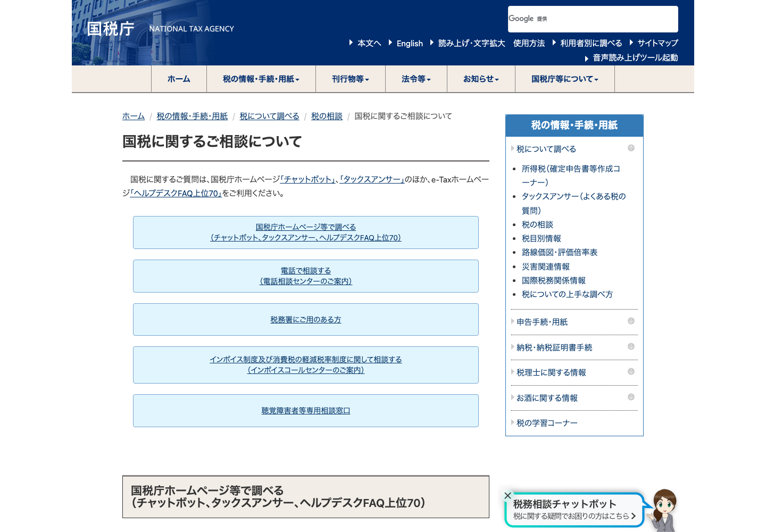Click the 国税庁 logo in the header
The width and height of the screenshot is (766, 532).
pos(111,29)
